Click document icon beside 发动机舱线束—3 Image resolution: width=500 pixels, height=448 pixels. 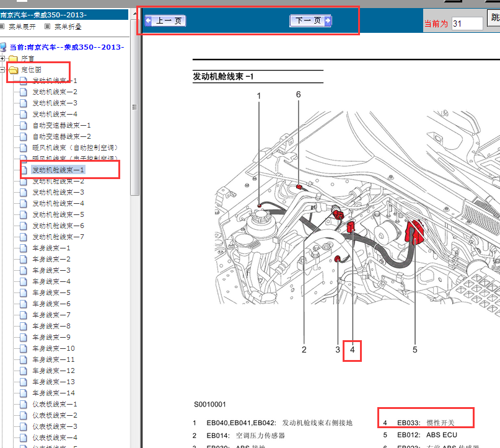[24, 192]
